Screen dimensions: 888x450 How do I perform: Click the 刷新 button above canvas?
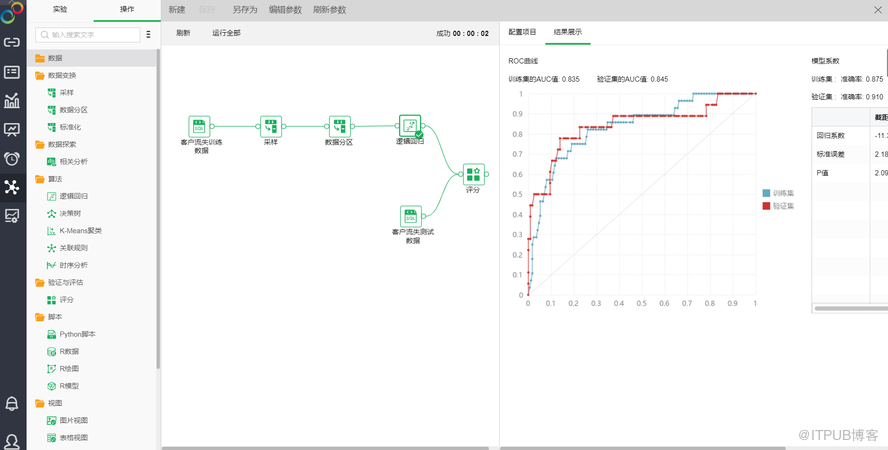tap(183, 33)
